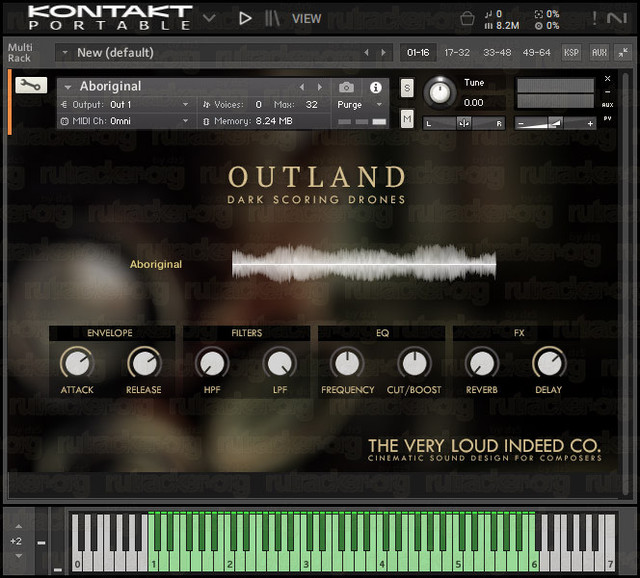Minimize rack headers with collapse icon
This screenshot has height=578, width=640.
click(623, 53)
